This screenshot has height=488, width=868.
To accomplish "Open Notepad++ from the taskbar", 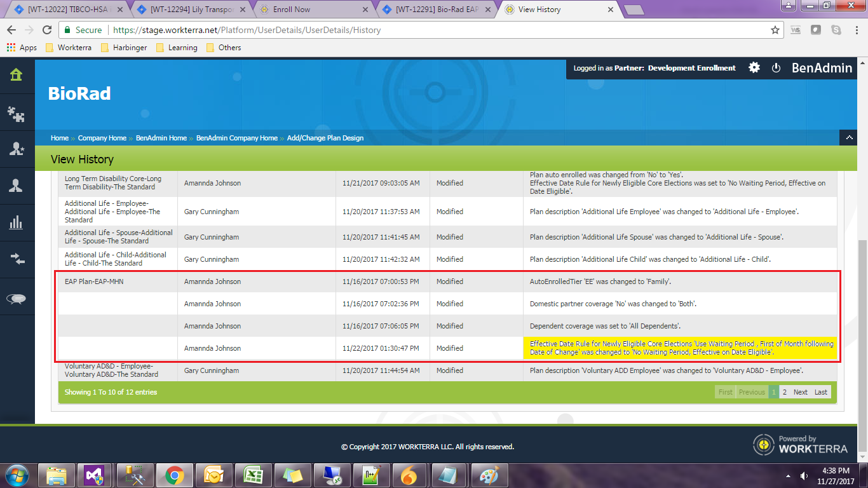I will click(370, 475).
